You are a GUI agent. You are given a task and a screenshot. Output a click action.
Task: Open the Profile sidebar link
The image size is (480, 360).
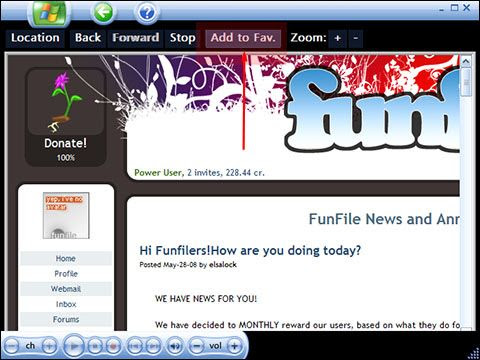click(66, 274)
